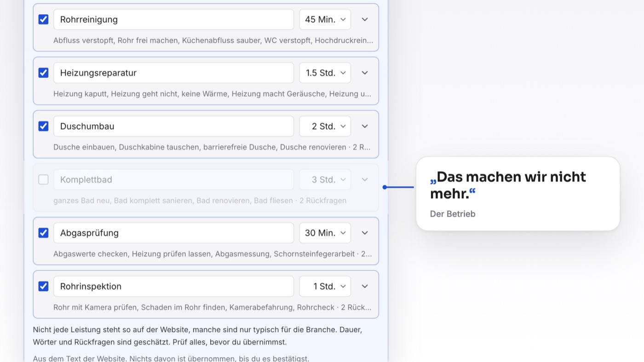Open the 30 Min. duration dropdown for Abgasprüfung

(x=325, y=233)
